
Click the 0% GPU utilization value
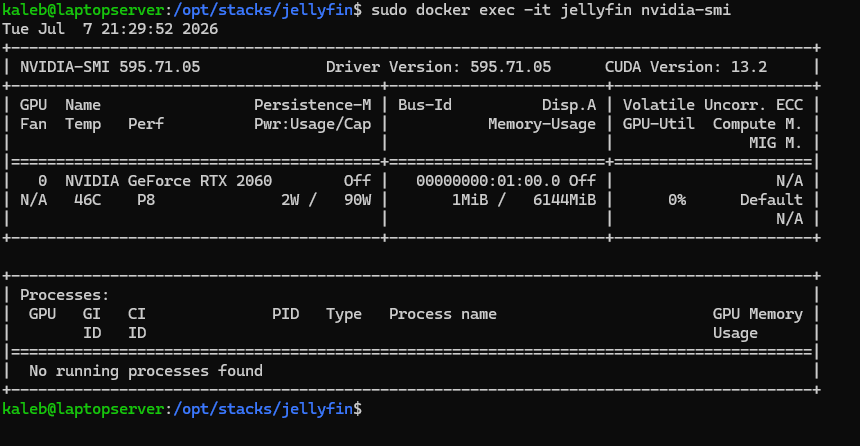pos(677,200)
